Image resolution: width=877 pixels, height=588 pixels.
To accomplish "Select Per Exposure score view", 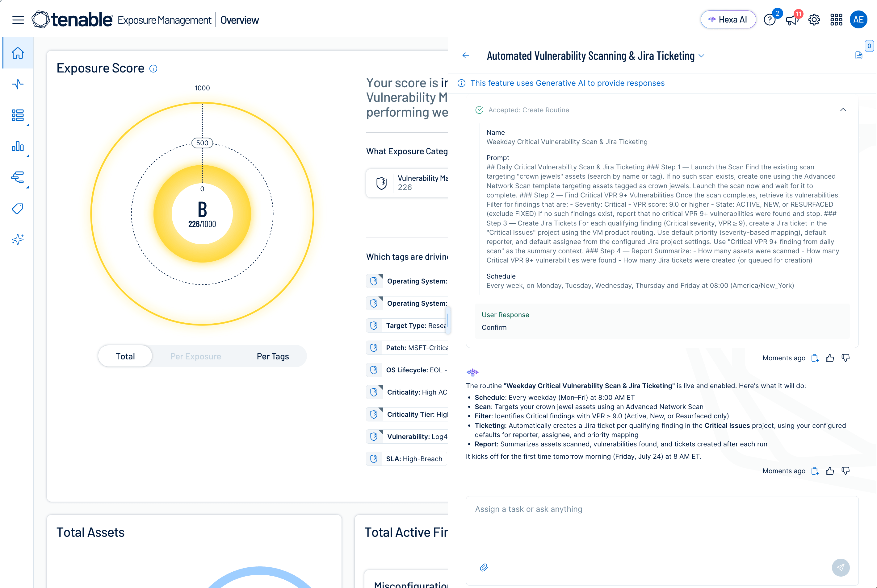I will pyautogui.click(x=195, y=356).
